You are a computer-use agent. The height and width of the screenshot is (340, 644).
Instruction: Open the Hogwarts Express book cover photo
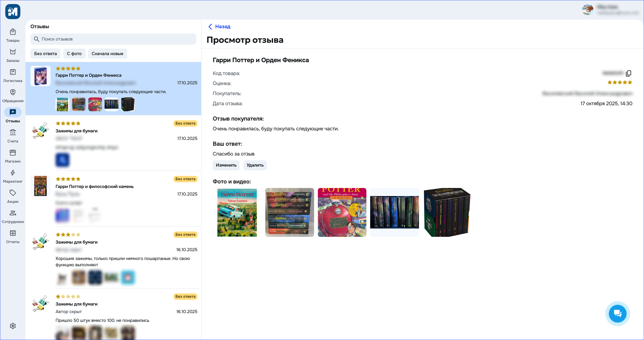tap(342, 212)
